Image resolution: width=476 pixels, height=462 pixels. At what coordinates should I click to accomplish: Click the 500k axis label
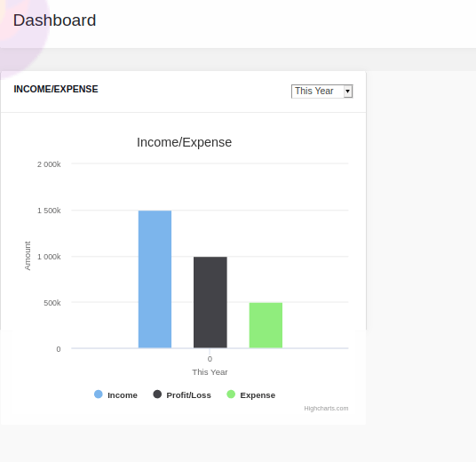(52, 303)
